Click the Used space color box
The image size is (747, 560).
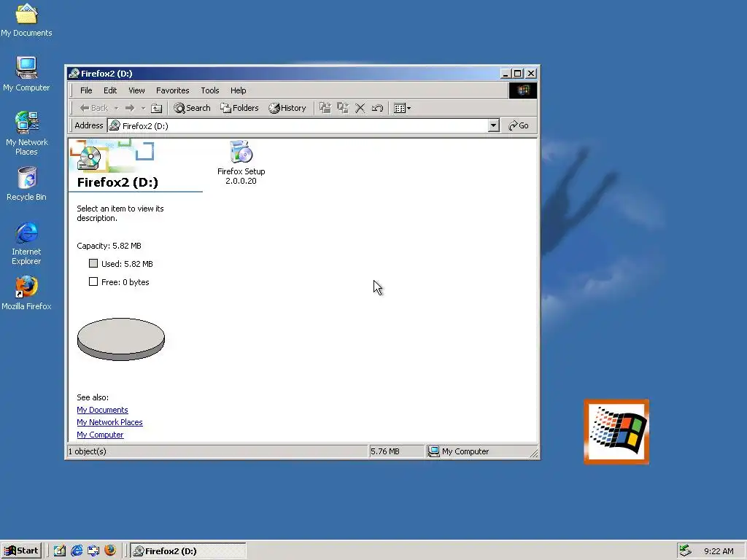click(x=93, y=263)
